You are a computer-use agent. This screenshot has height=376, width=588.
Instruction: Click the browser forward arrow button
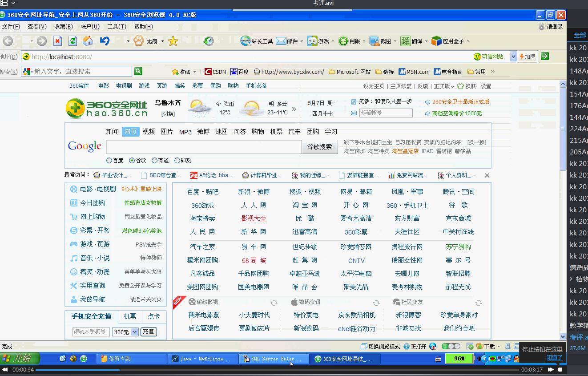tap(42, 41)
